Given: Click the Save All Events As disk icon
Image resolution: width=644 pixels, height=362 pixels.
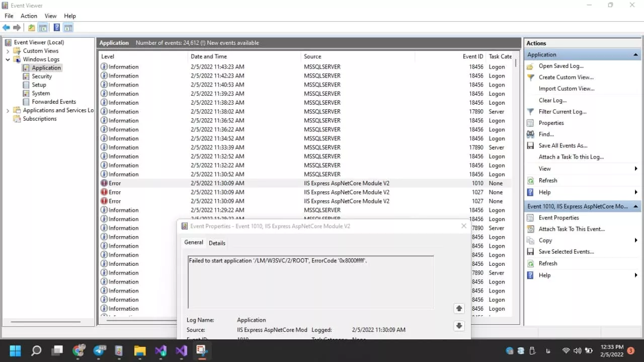Looking at the screenshot, I should (x=530, y=146).
